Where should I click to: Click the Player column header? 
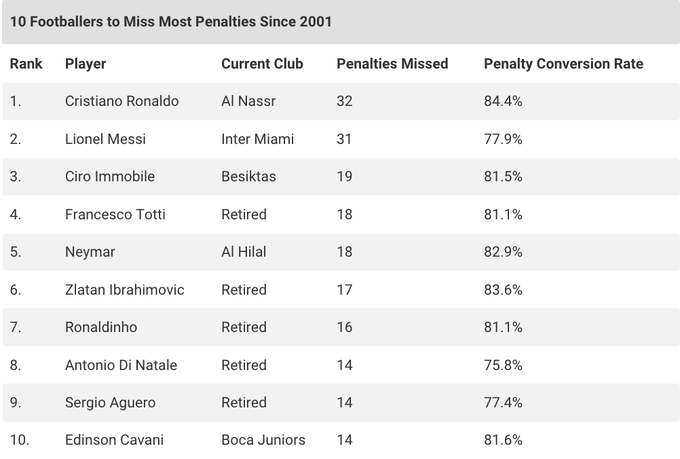click(85, 64)
